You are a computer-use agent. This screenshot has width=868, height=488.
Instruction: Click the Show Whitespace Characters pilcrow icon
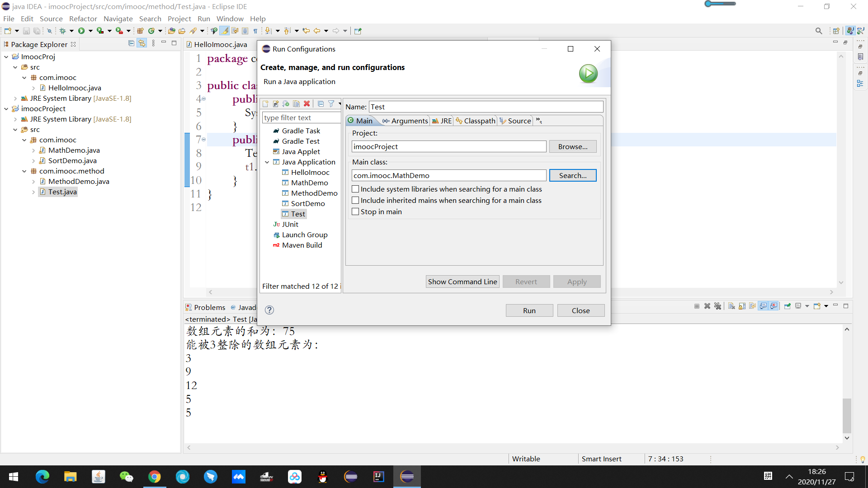click(x=255, y=31)
